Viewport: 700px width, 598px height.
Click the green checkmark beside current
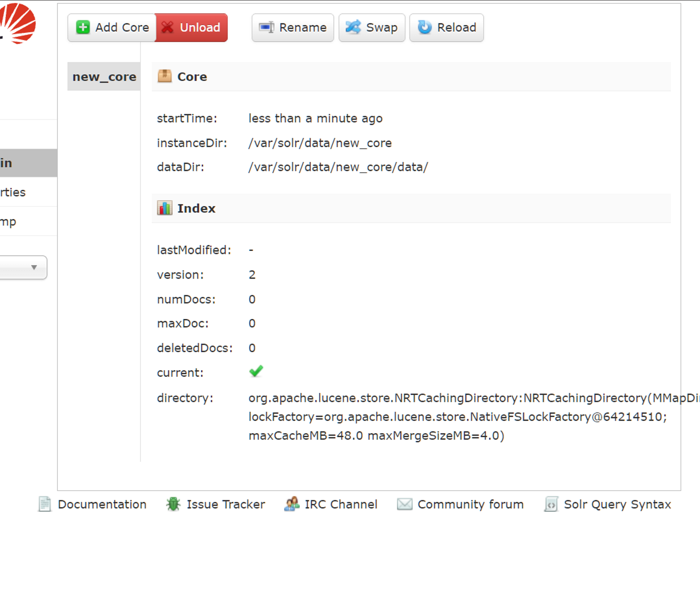click(256, 371)
